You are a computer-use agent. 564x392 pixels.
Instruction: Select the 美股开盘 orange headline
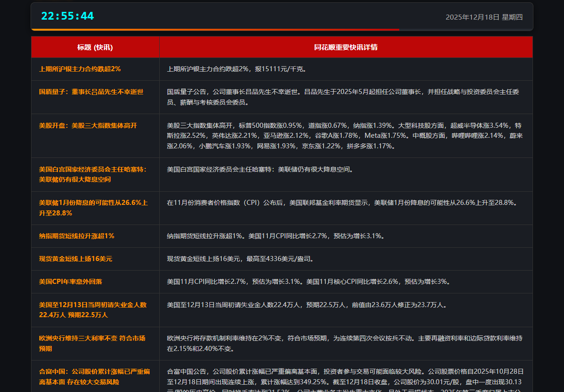pyautogui.click(x=88, y=125)
